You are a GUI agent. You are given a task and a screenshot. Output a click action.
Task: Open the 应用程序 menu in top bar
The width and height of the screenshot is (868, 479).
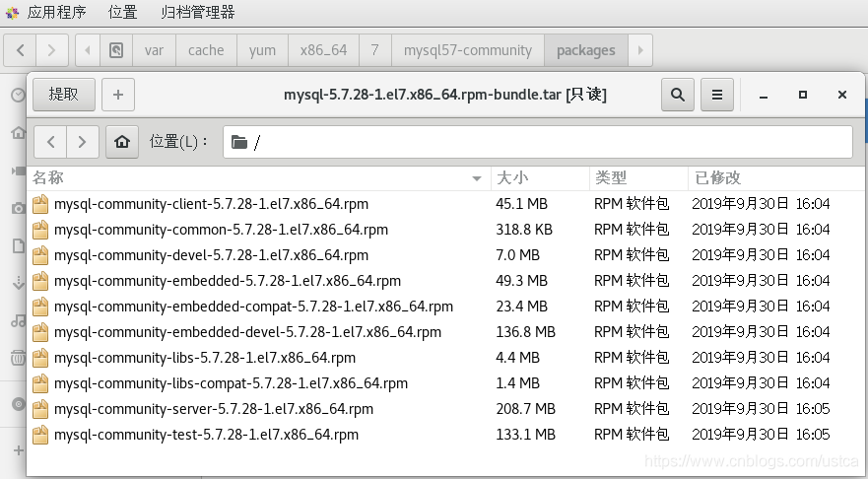[56, 13]
